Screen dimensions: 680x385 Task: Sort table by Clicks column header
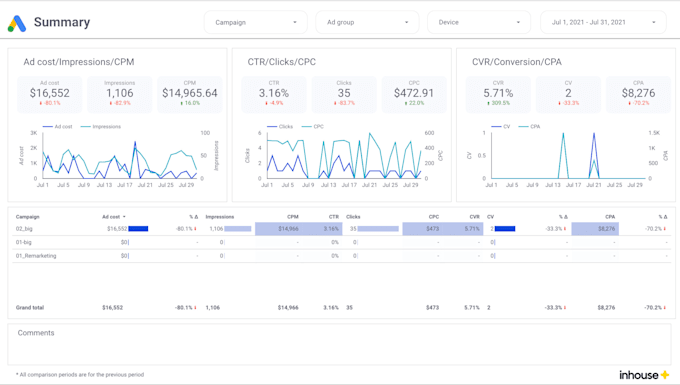[x=353, y=217]
